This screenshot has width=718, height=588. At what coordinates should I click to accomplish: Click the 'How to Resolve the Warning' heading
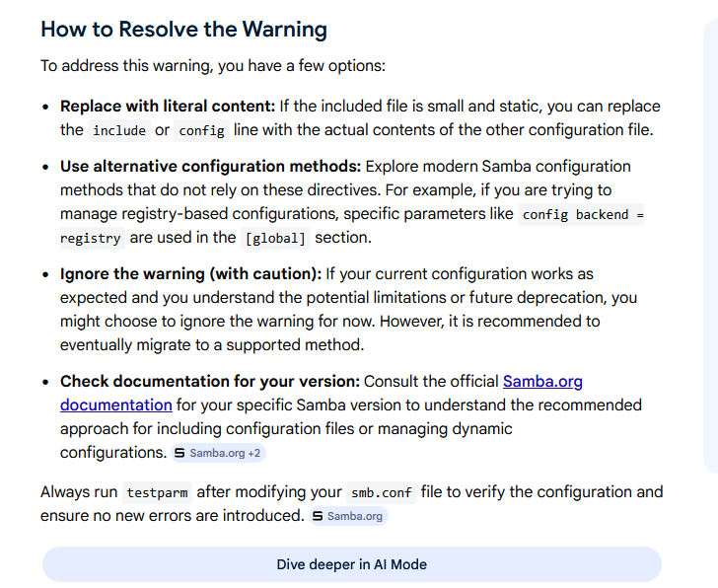pos(183,29)
